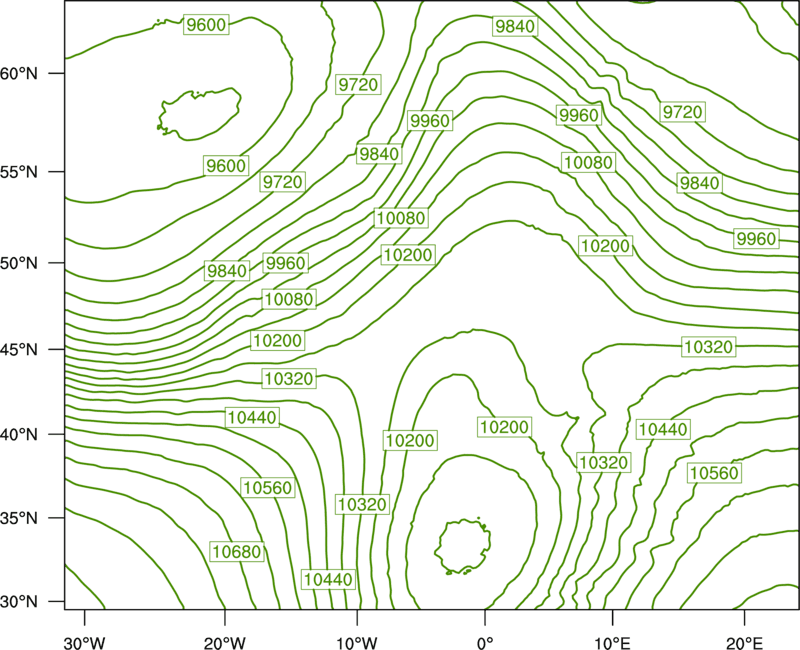Click the 60°N latitude axis label
Viewport: 800px width, 650px height.
coord(19,74)
